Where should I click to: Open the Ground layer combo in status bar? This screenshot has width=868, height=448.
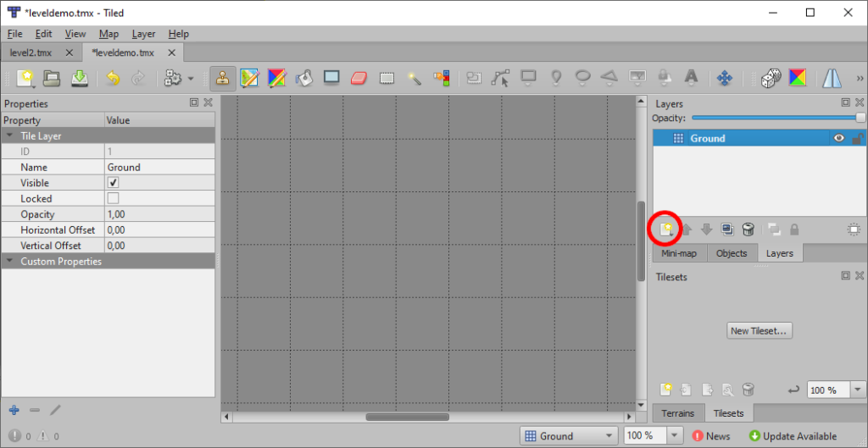click(x=569, y=436)
